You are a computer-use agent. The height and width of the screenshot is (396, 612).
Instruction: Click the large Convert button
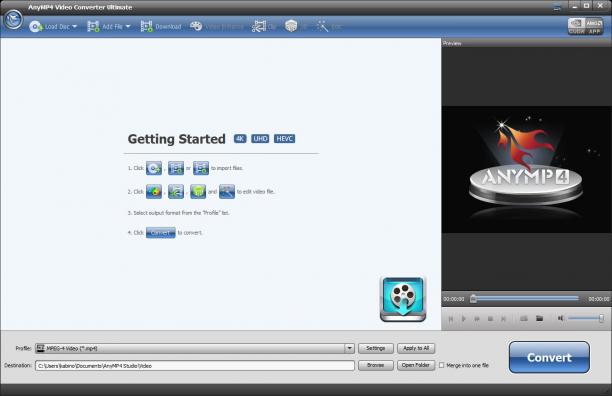pyautogui.click(x=549, y=357)
